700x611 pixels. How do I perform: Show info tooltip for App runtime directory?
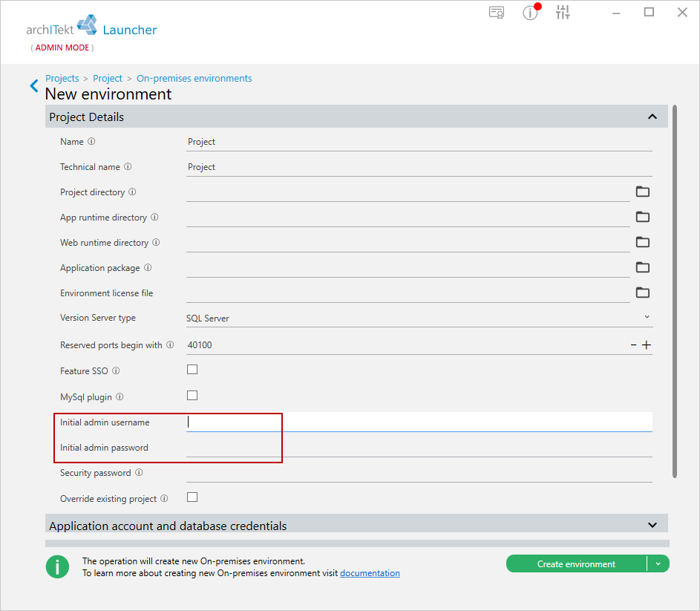[x=154, y=217]
